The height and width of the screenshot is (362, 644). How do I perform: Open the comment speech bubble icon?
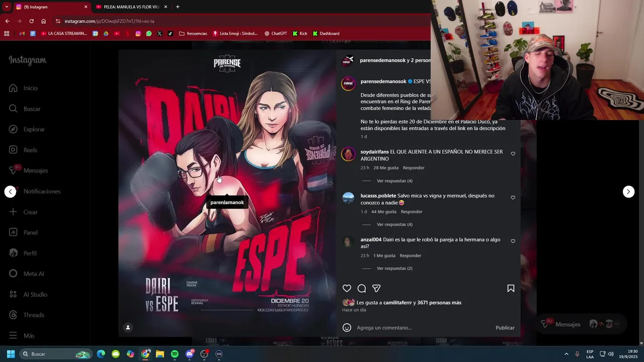coord(361,289)
